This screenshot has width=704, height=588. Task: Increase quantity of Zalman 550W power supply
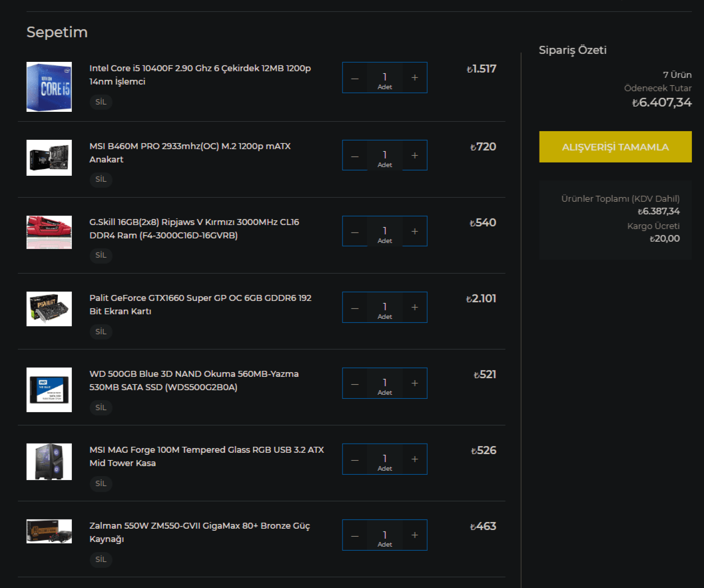coord(414,535)
